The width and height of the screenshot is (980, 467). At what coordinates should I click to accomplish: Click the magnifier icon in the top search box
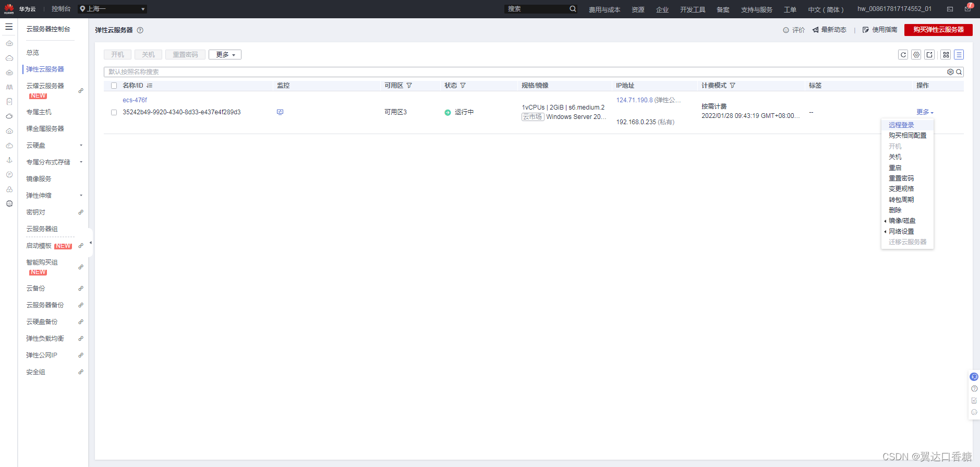[573, 9]
